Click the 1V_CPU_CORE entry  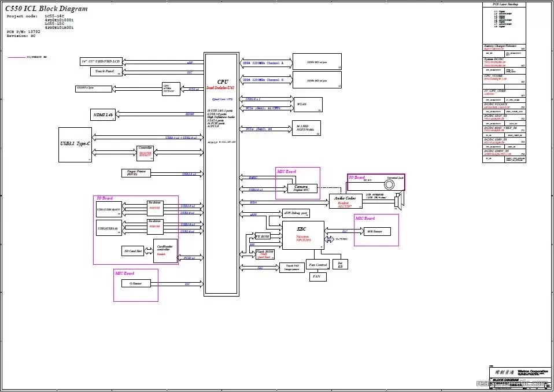pyautogui.click(x=504, y=93)
